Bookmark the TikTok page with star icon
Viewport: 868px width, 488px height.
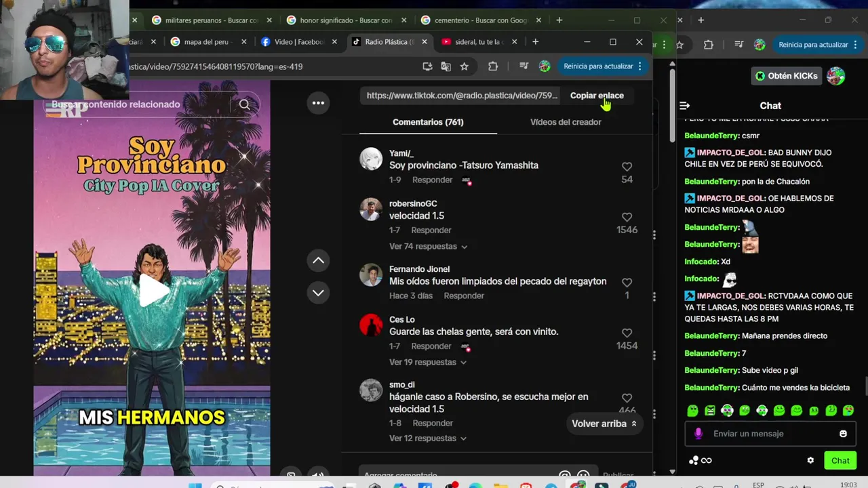click(464, 66)
